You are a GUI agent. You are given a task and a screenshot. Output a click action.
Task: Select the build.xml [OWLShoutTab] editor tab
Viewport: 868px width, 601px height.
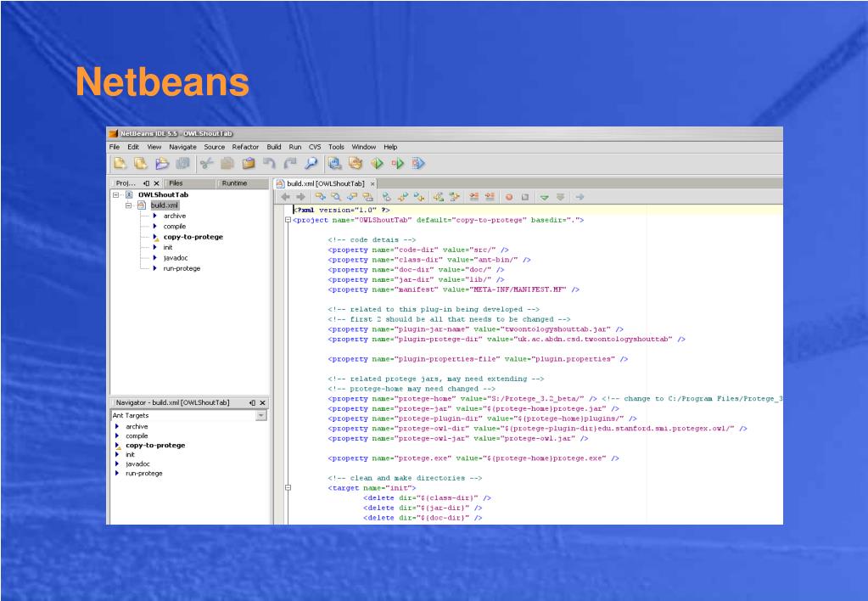(x=326, y=184)
